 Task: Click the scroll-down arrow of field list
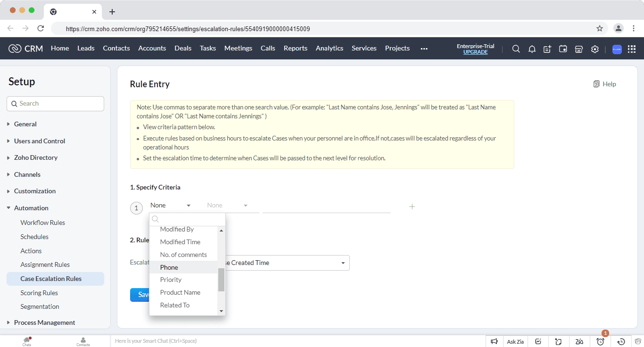tap(221, 311)
